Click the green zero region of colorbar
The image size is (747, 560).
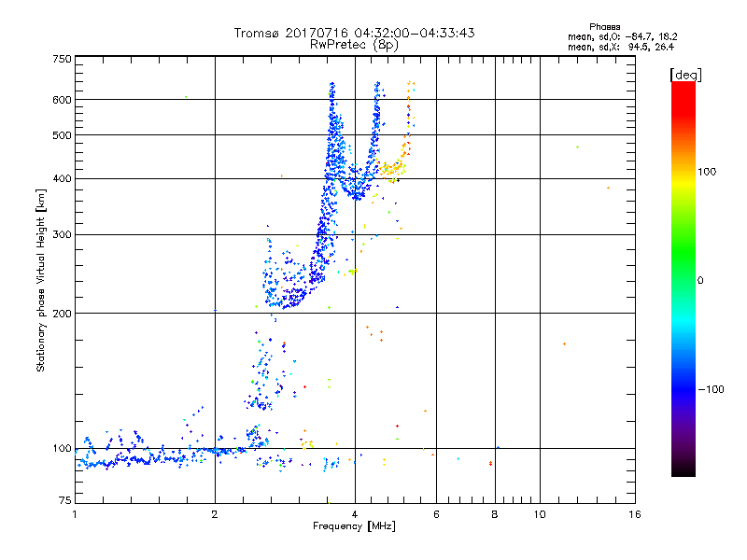click(x=684, y=280)
